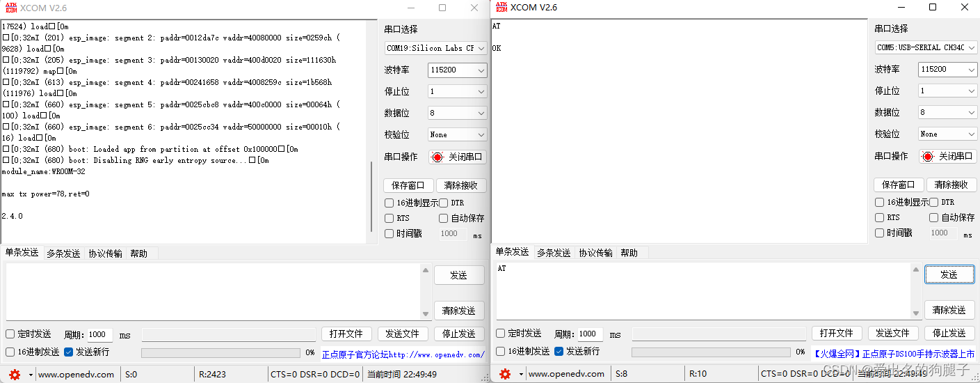The image size is (980, 383).
Task: Switch to 多条发送 tab in left window
Action: point(63,253)
